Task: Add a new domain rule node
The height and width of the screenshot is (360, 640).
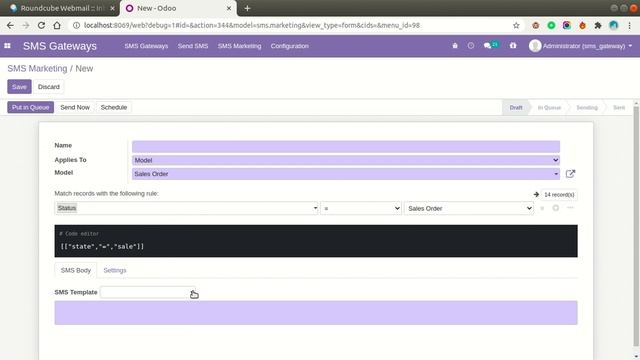Action: [x=556, y=208]
